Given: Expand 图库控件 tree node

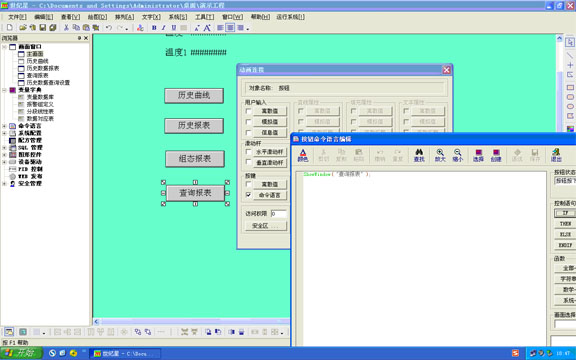Looking at the screenshot, I should coord(4,155).
